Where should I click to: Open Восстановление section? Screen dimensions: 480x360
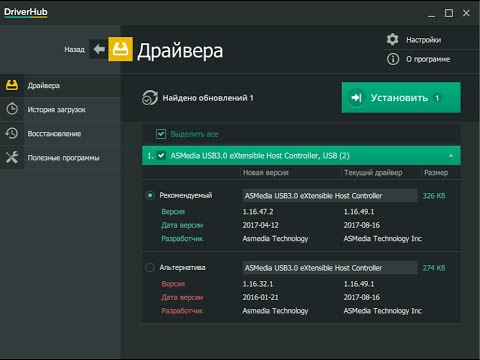(60, 133)
